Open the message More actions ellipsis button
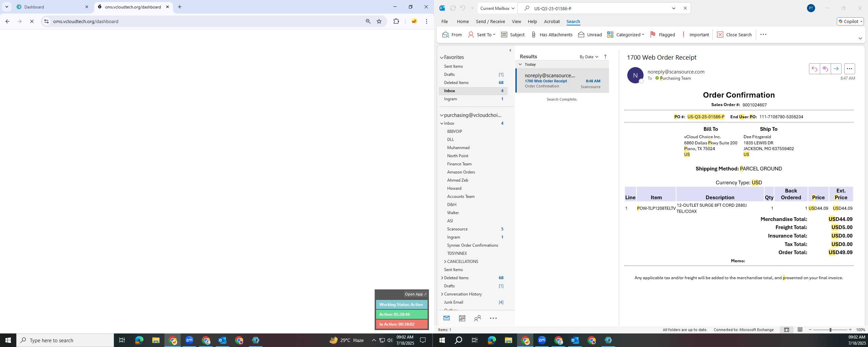This screenshot has height=347, width=868. (x=849, y=69)
